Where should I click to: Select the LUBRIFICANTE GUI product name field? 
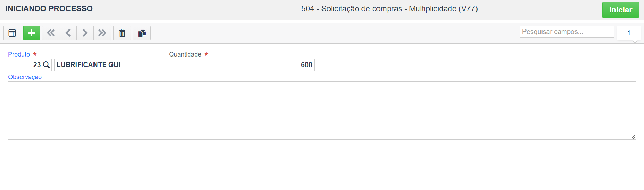(104, 65)
